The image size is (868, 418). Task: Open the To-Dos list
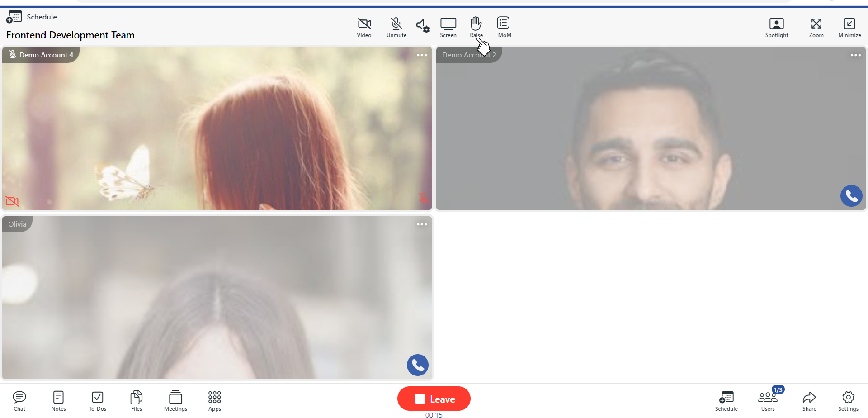[x=97, y=401]
